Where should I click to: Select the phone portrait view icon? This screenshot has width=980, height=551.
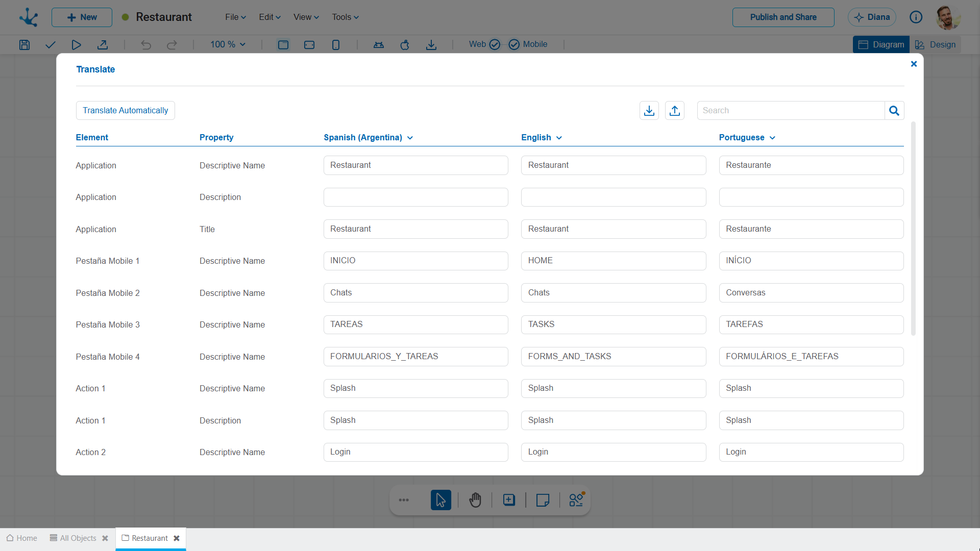[336, 45]
